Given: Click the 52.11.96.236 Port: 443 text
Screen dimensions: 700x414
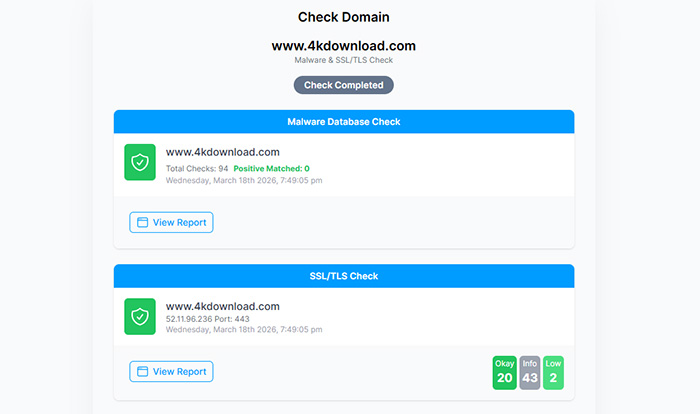Looking at the screenshot, I should (208, 319).
